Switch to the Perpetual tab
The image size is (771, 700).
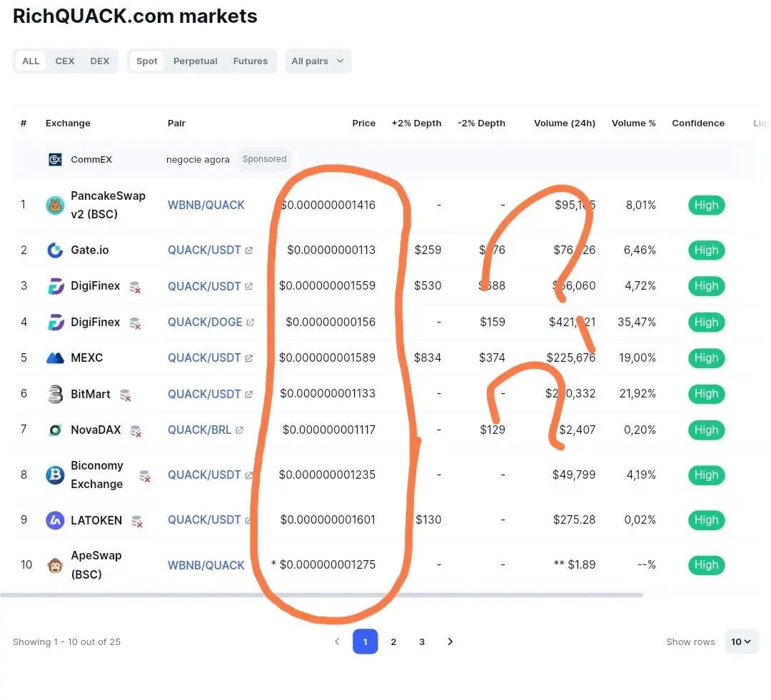coord(195,61)
